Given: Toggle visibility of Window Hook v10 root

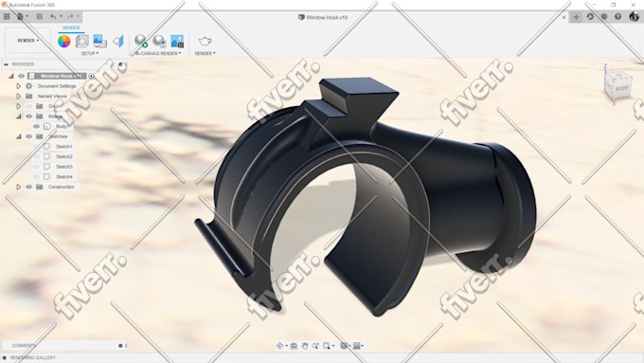Looking at the screenshot, I should click(x=22, y=76).
